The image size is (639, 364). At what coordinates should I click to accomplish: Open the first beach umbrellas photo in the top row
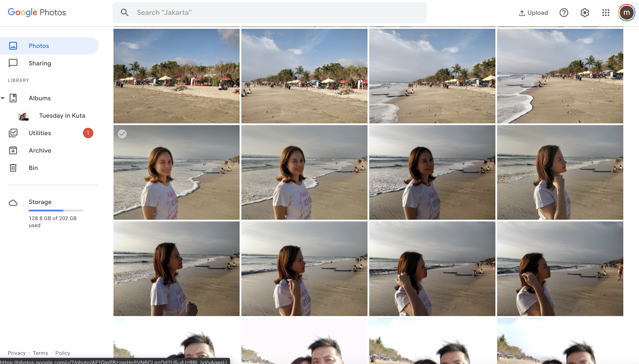click(177, 76)
